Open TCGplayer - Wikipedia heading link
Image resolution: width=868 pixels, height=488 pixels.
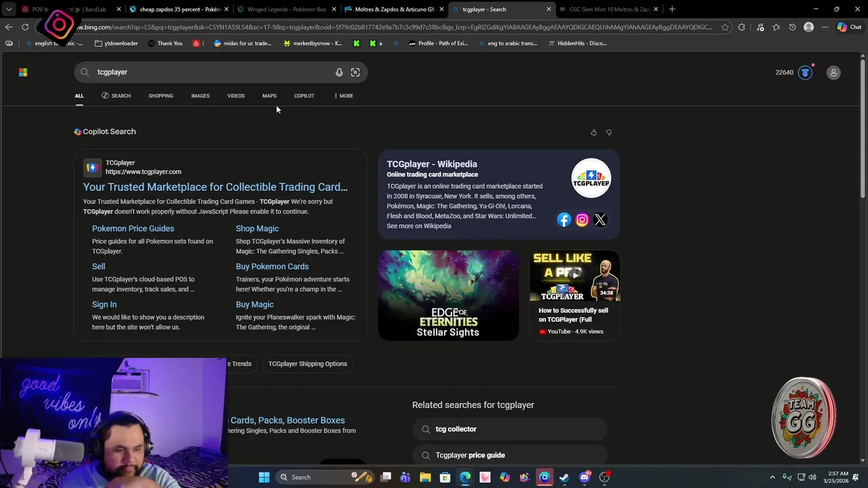click(x=432, y=164)
